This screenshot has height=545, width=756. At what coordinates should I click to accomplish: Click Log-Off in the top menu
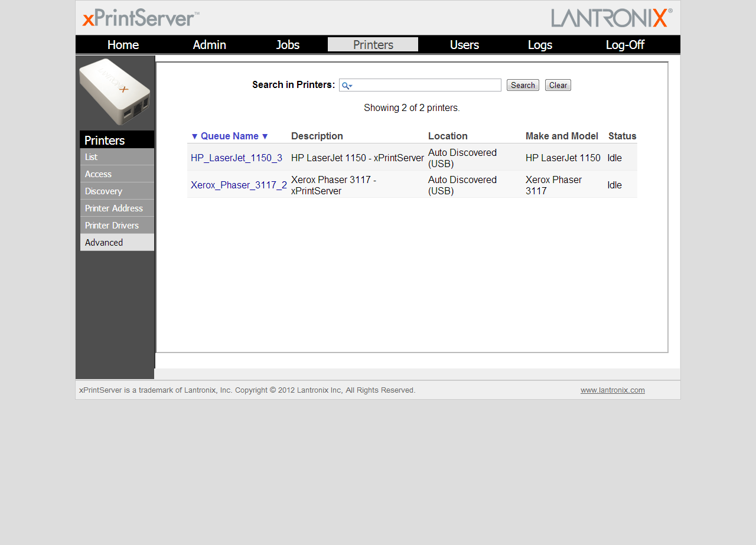point(625,45)
